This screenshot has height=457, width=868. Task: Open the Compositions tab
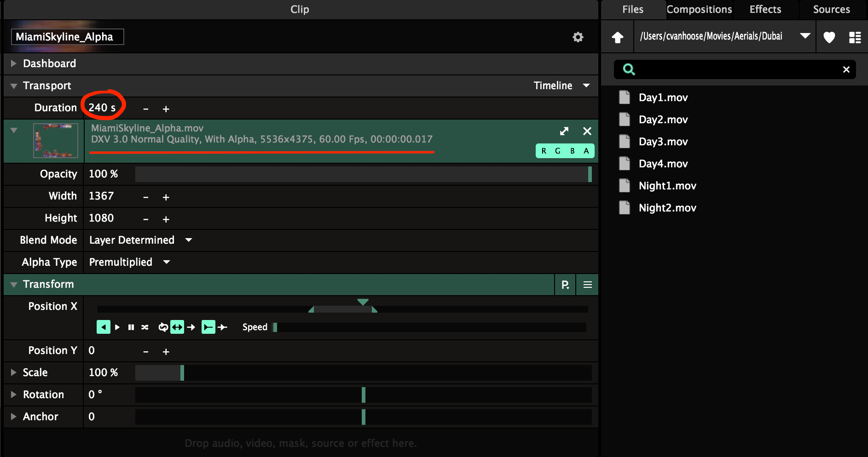[699, 10]
